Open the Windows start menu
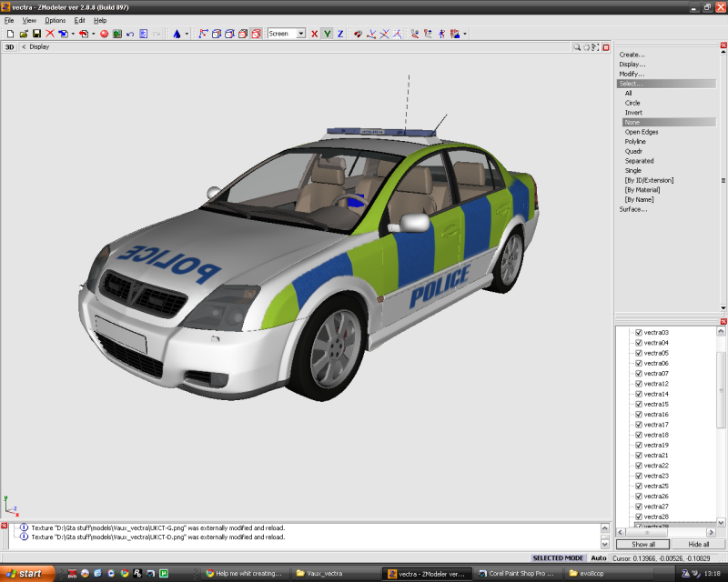 tap(27, 574)
